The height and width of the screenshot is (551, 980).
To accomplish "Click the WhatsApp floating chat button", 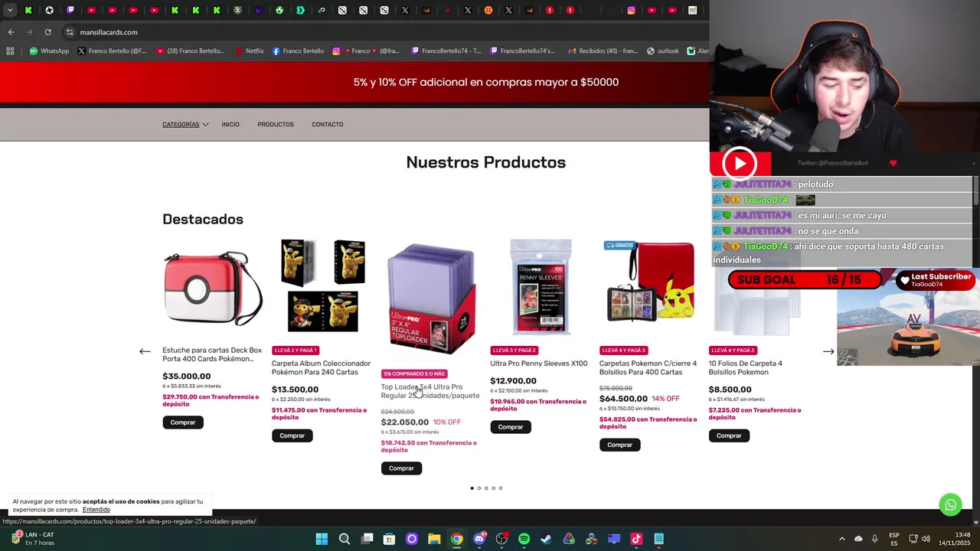I will click(950, 505).
